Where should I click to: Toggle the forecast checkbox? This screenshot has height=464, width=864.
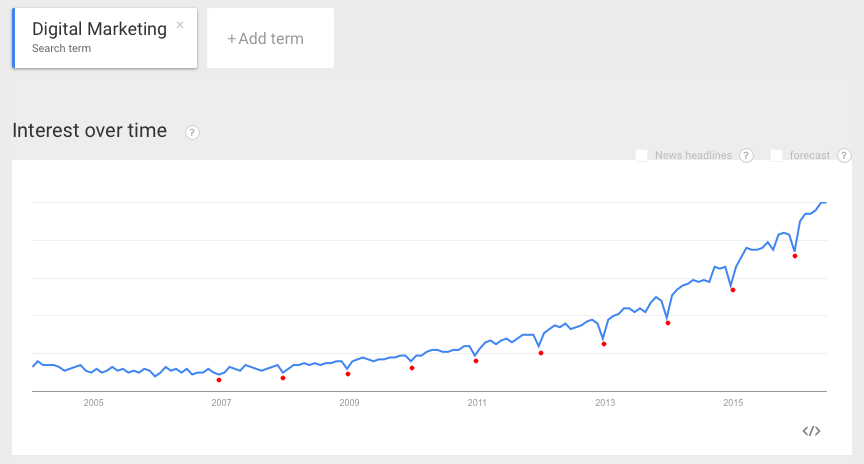tap(777, 155)
